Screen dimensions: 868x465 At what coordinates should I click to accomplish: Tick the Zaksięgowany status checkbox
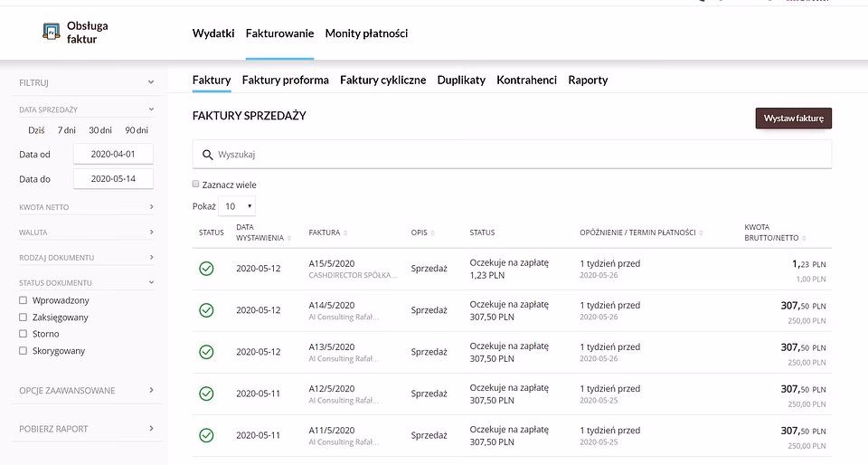pos(24,318)
